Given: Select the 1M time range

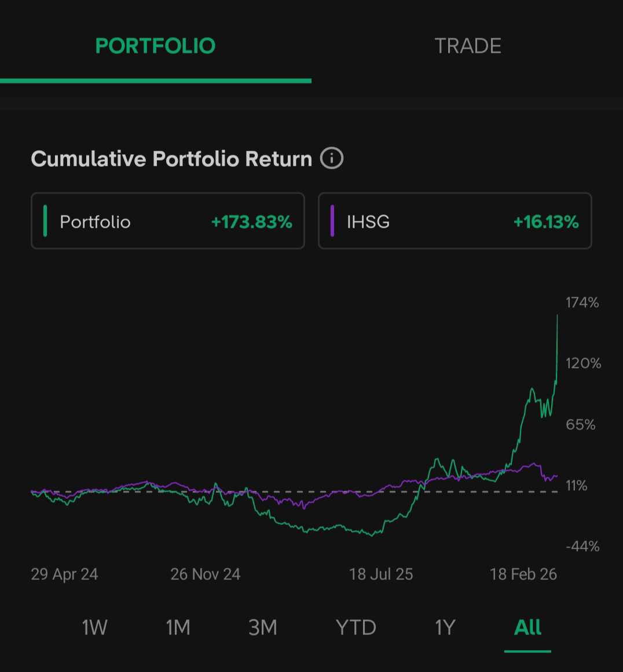Looking at the screenshot, I should click(178, 627).
